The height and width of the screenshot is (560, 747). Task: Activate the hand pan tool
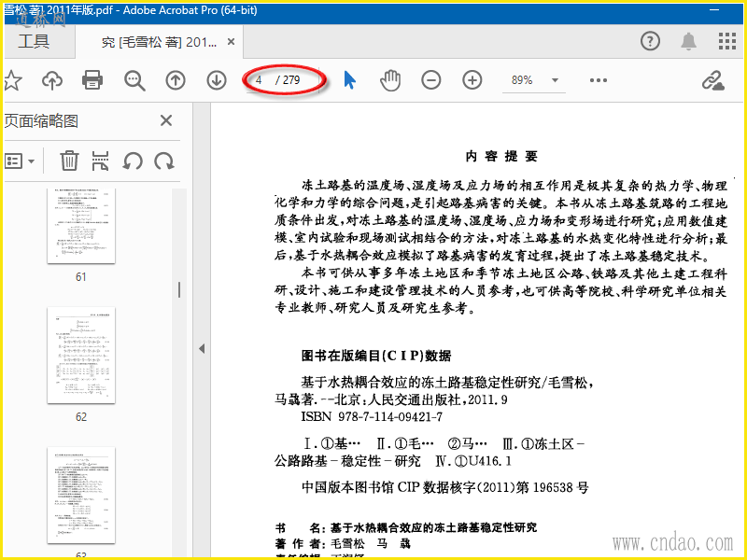(390, 80)
